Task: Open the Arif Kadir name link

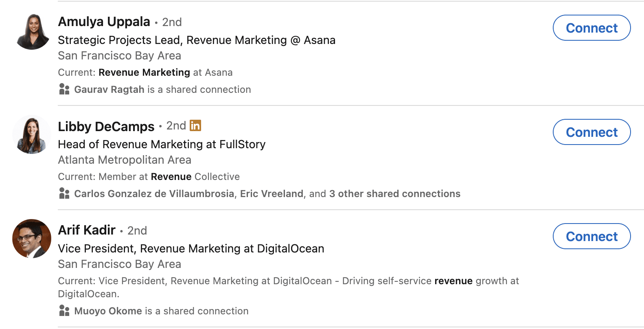Action: click(87, 230)
